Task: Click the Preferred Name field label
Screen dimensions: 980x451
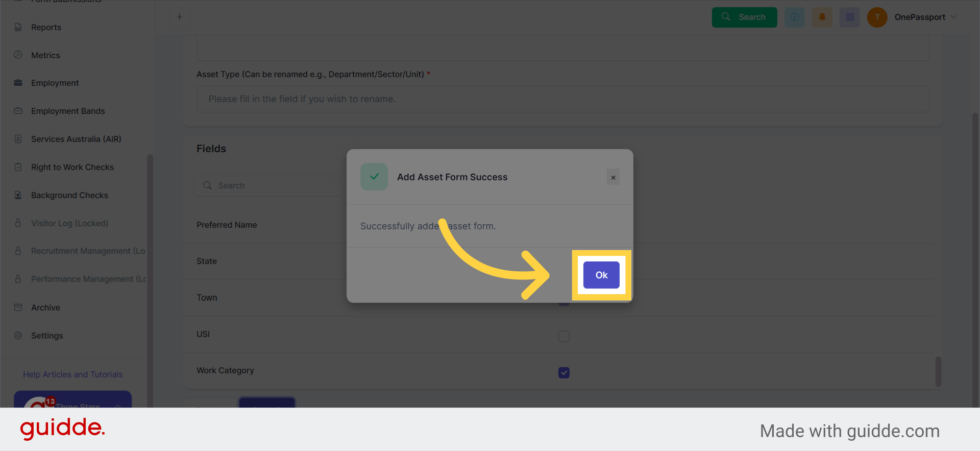Action: (227, 225)
